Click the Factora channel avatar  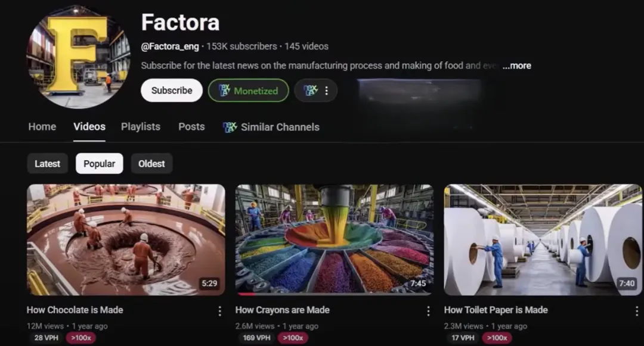tap(78, 57)
